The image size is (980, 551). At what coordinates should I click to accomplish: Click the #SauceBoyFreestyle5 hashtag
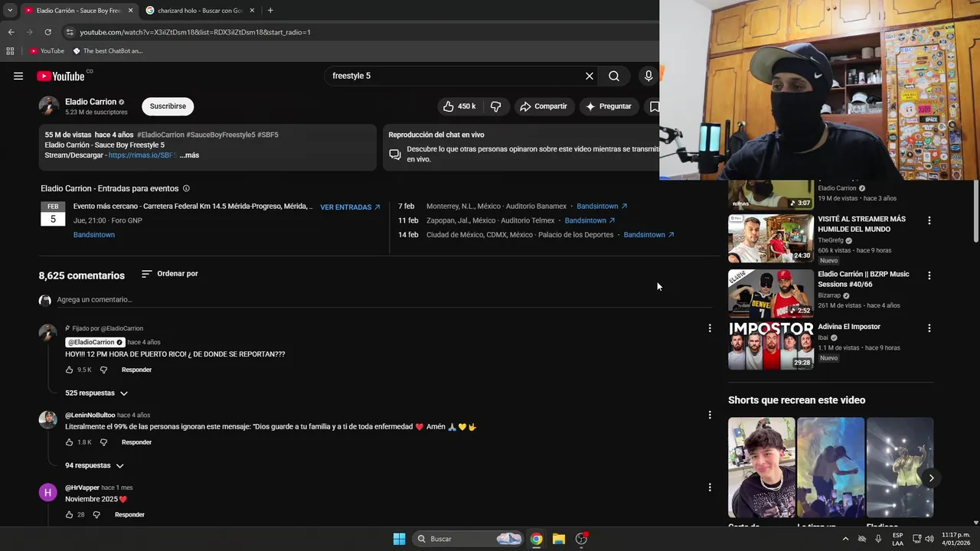(x=220, y=135)
